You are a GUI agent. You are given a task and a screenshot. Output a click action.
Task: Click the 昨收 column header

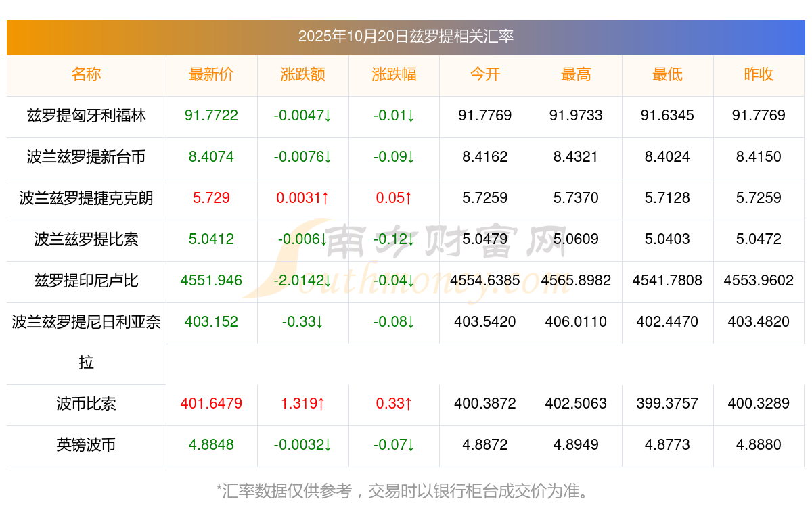[x=759, y=74]
